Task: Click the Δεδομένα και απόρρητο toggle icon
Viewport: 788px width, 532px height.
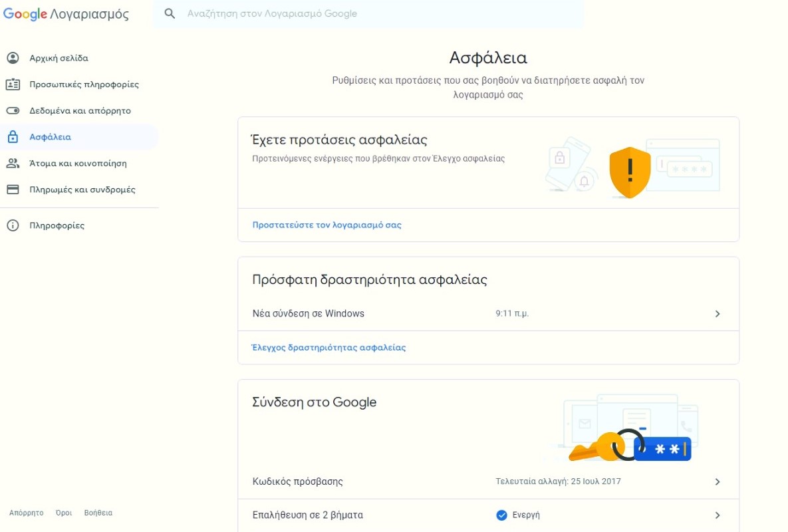Action: point(13,110)
